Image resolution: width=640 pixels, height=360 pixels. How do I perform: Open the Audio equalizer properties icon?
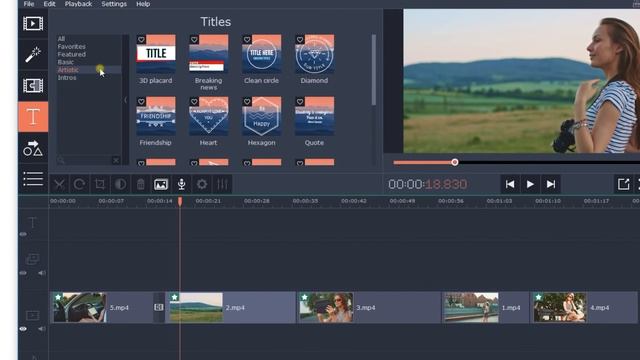[222, 184]
